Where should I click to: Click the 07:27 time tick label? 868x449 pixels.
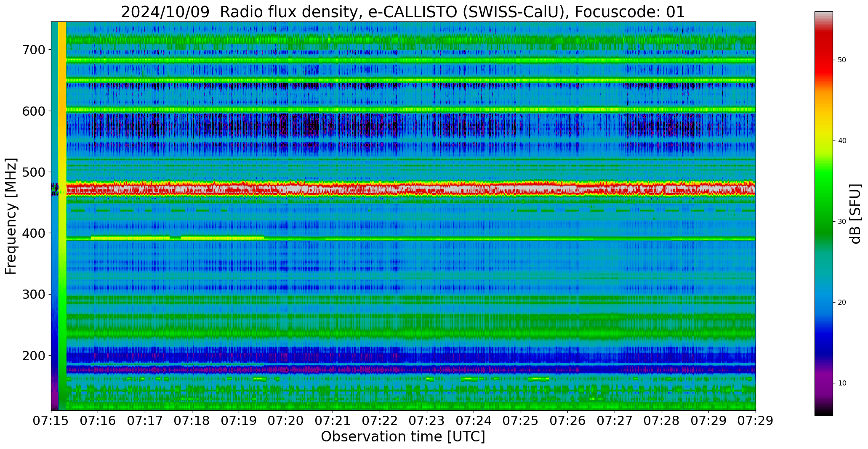[615, 421]
